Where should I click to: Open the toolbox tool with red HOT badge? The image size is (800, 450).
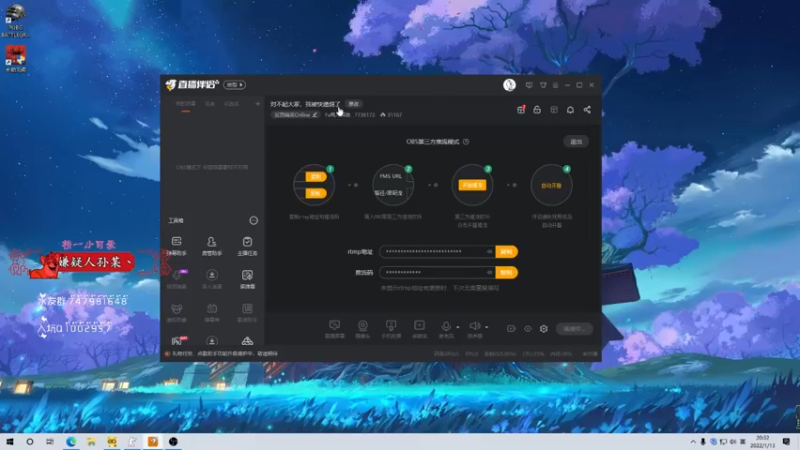tap(178, 340)
